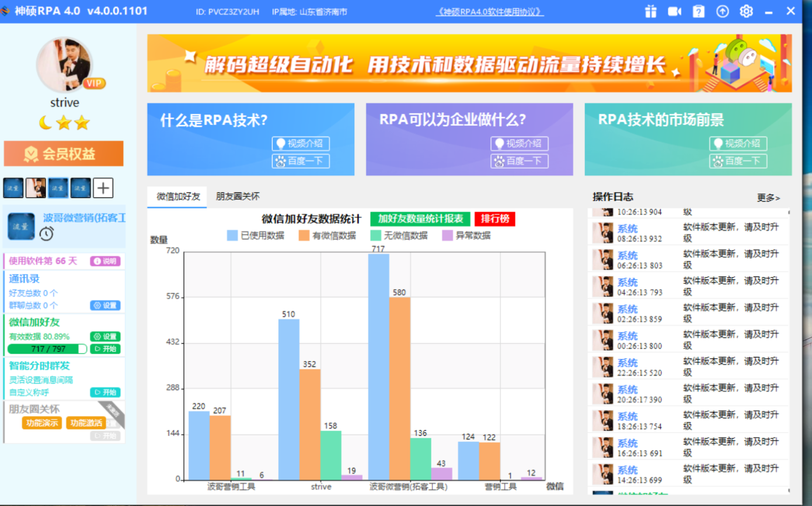Click the VIP badge on avatar
Viewport: 812px width, 506px height.
[94, 83]
